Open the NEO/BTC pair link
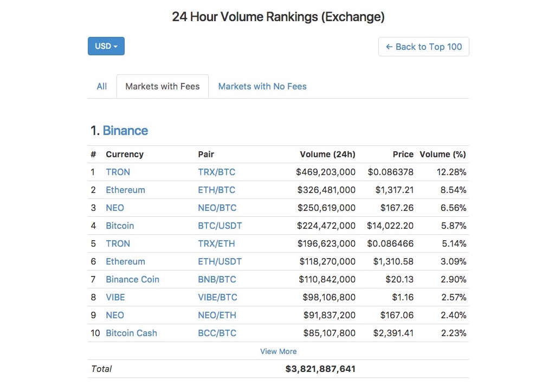The image size is (542, 392). pyautogui.click(x=217, y=208)
